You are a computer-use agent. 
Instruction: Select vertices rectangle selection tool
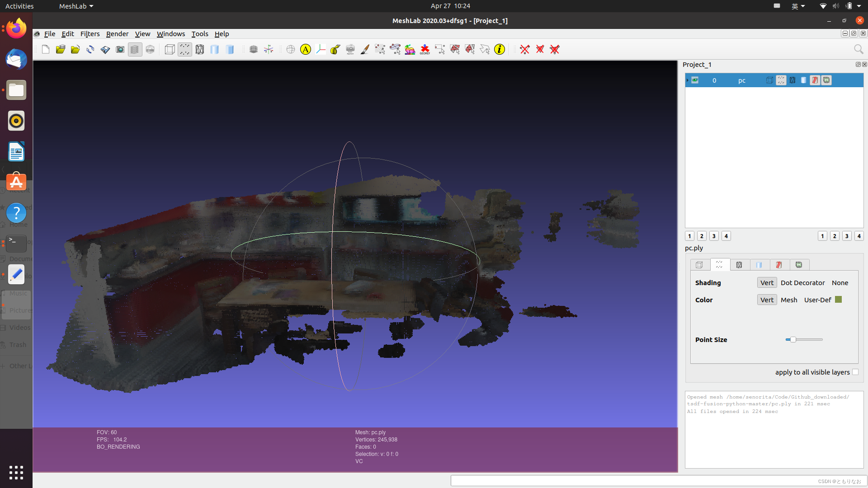click(440, 49)
